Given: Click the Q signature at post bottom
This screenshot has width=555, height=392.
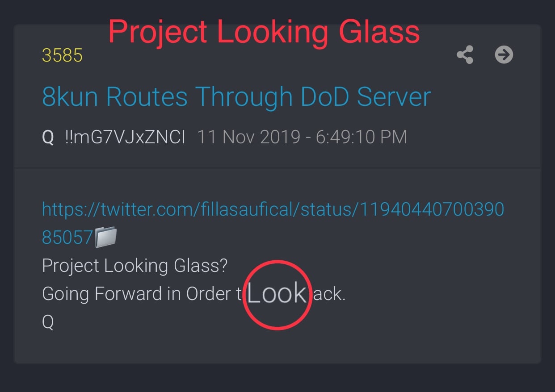Looking at the screenshot, I should point(48,322).
